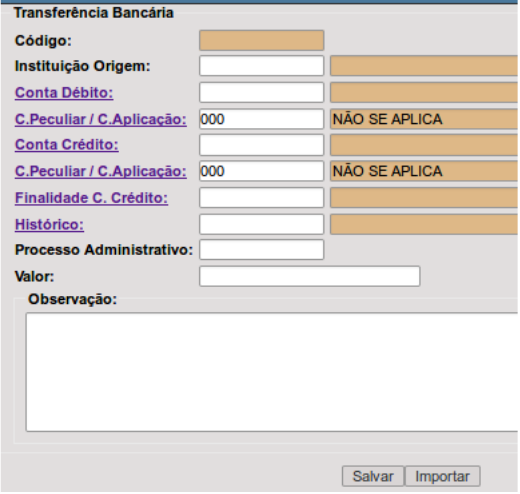Image resolution: width=520 pixels, height=494 pixels.
Task: Focus the Conta Crédito code field
Action: tap(262, 145)
